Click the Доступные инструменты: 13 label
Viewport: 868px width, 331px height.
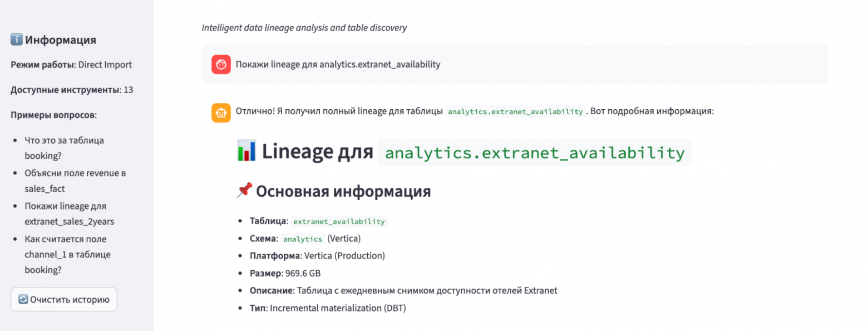[x=71, y=90]
